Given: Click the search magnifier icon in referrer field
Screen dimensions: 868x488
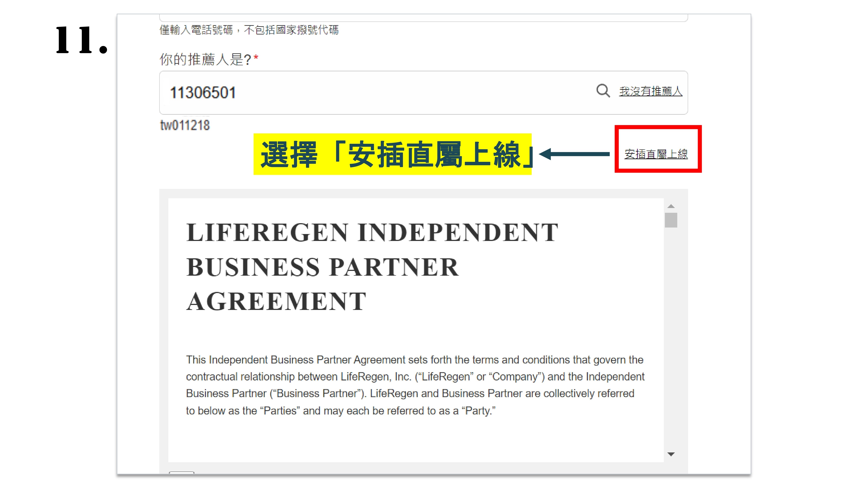Looking at the screenshot, I should (x=603, y=91).
